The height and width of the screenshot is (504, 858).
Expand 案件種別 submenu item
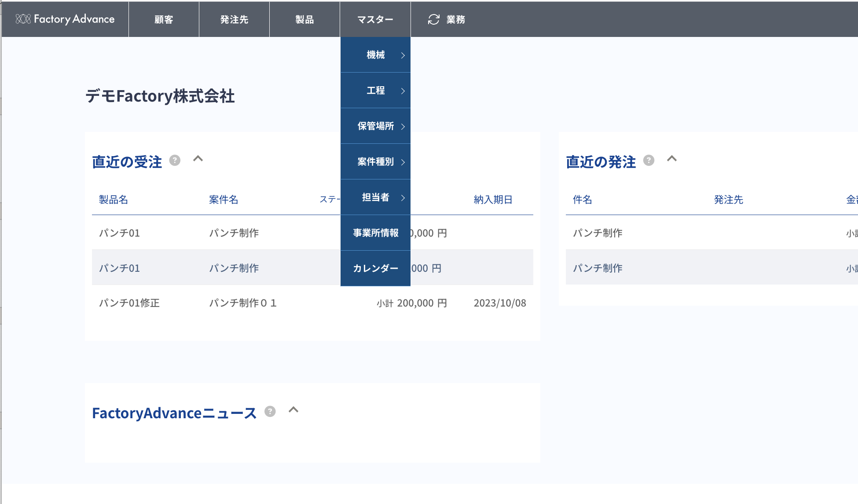[x=375, y=162]
